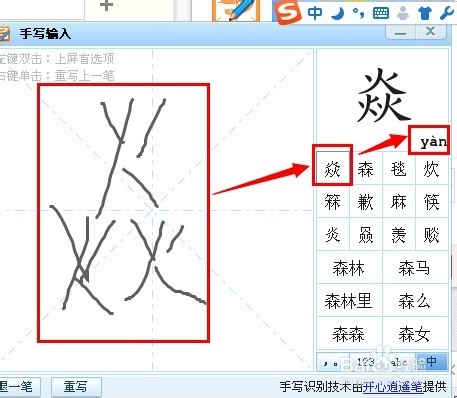Screen dimensions: 457x398
Task: Select candidate character 炊
Action: 431,169
